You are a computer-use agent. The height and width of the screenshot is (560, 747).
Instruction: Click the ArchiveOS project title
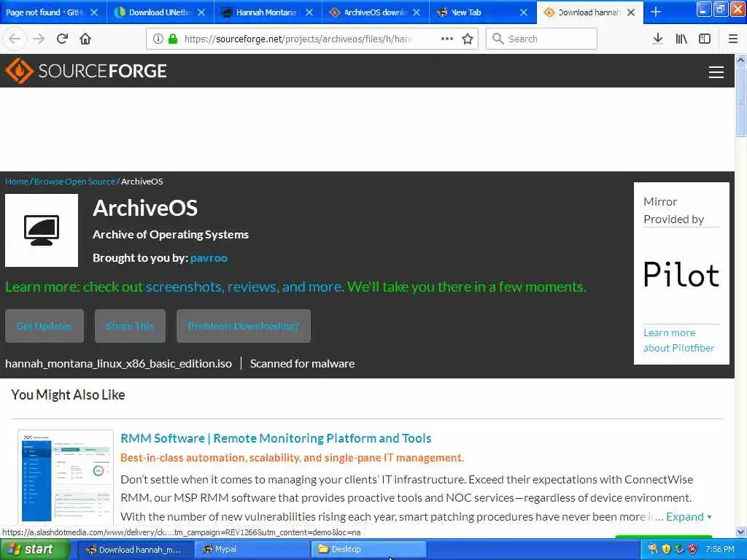[x=145, y=208]
